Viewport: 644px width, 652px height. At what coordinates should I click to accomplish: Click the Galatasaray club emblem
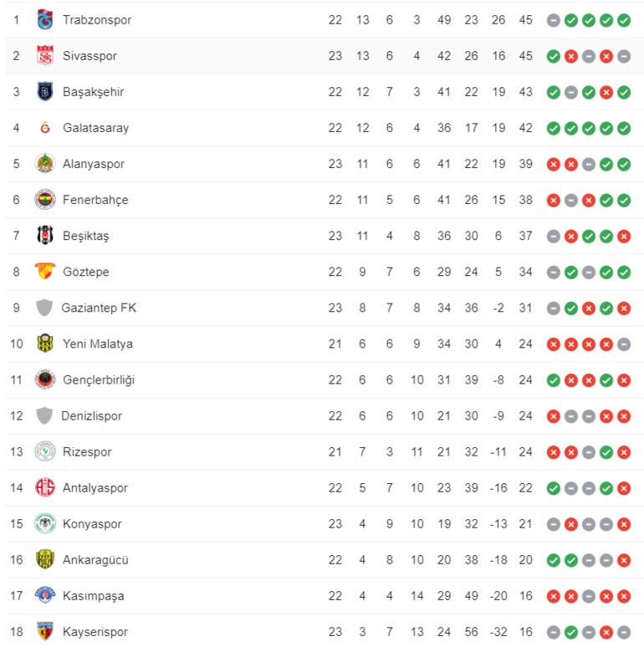click(45, 127)
